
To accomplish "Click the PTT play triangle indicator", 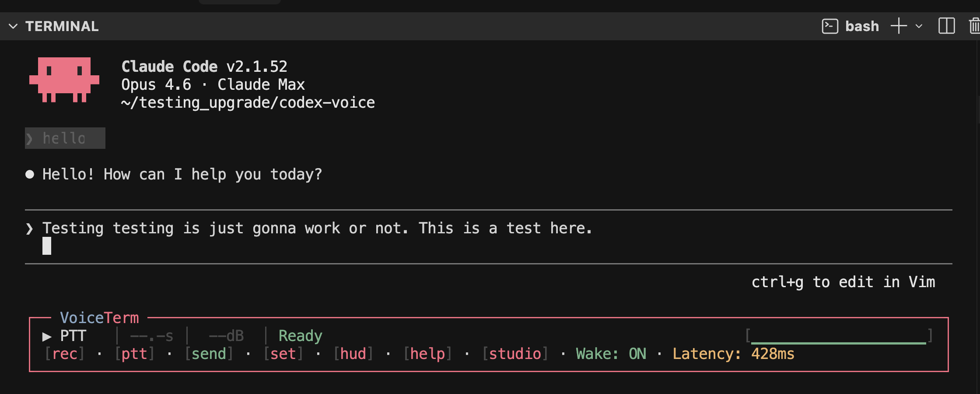I will [47, 336].
